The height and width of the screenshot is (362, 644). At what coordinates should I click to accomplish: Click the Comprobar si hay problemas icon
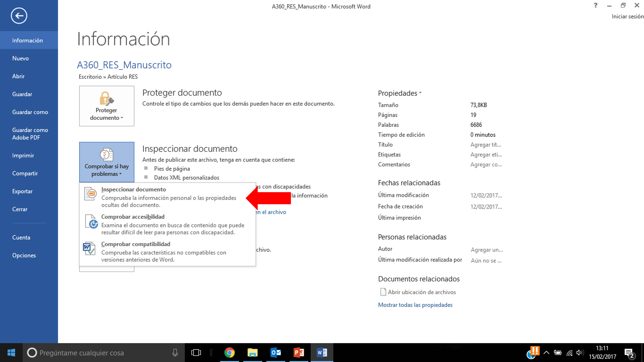[x=106, y=154]
